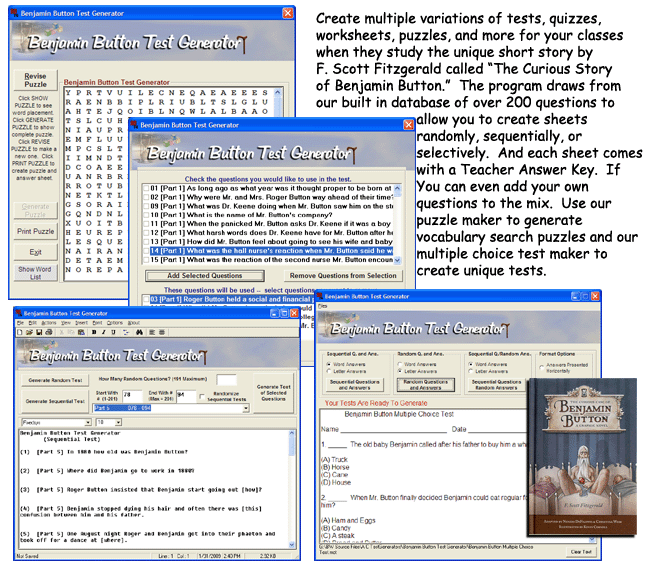Click Random Questions and Answers button
This screenshot has width=648, height=570.
tap(426, 385)
